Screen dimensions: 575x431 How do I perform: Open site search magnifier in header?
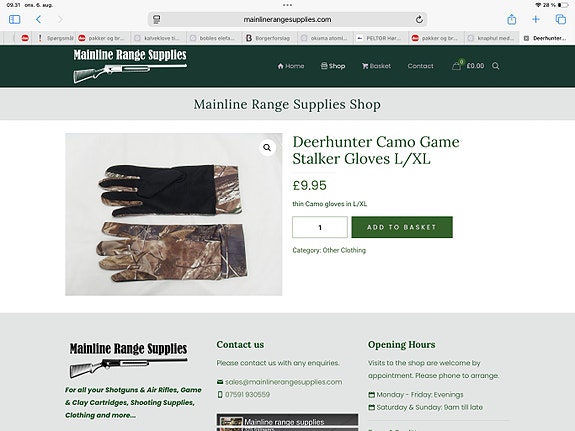click(x=495, y=66)
